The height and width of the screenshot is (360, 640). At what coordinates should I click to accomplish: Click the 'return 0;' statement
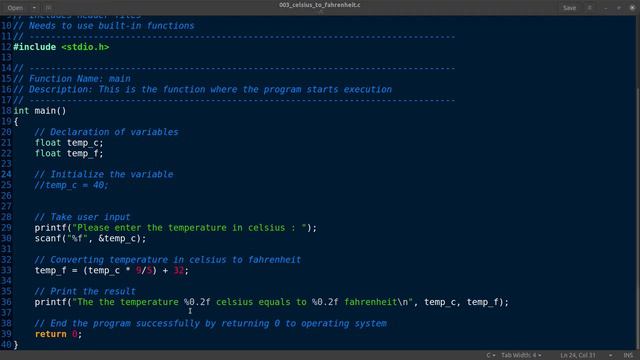click(58, 334)
